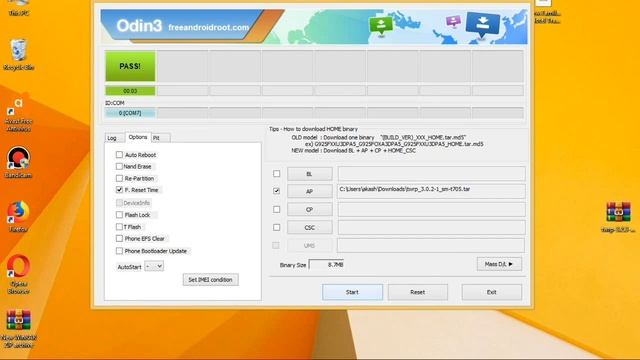Open the This PC desktop icon
This screenshot has height=360, width=640.
(18, 7)
